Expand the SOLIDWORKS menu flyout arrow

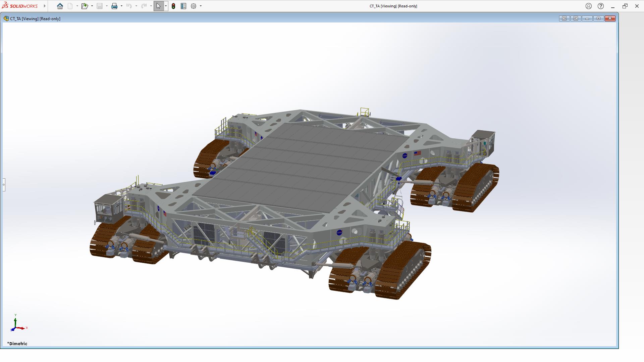tap(45, 6)
